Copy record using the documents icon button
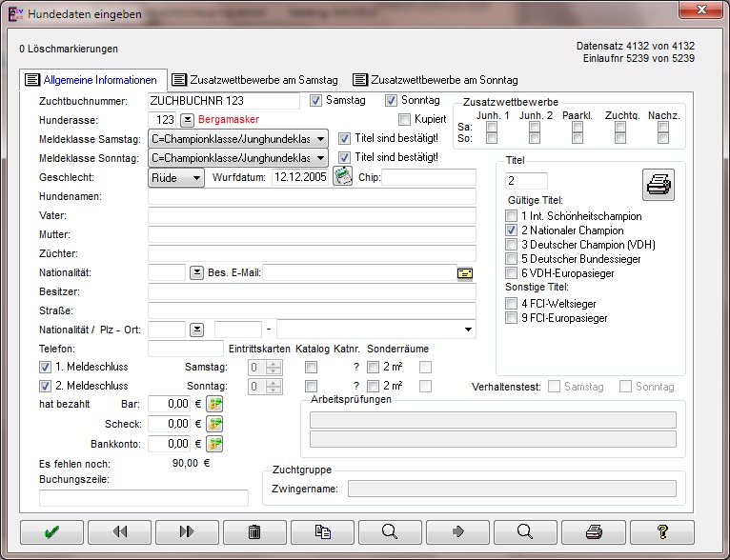Viewport: 730px width, 560px height. tap(323, 532)
